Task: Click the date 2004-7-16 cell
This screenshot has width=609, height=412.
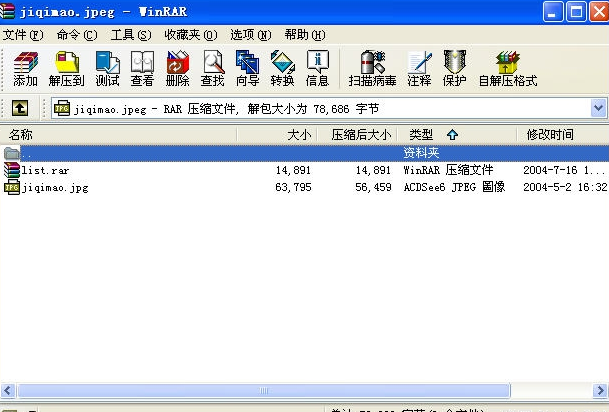Action: pyautogui.click(x=564, y=170)
